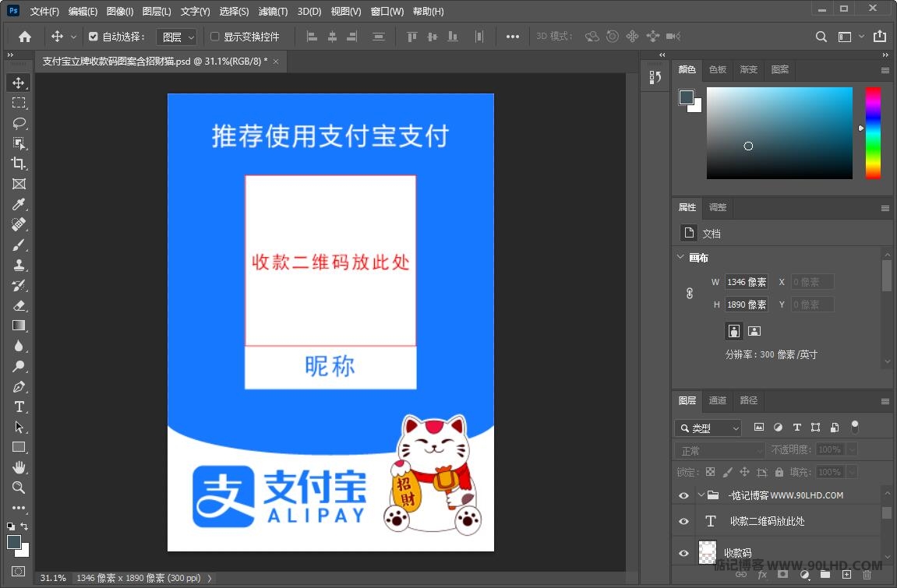
Task: Click the share icon in options bar
Action: click(880, 36)
